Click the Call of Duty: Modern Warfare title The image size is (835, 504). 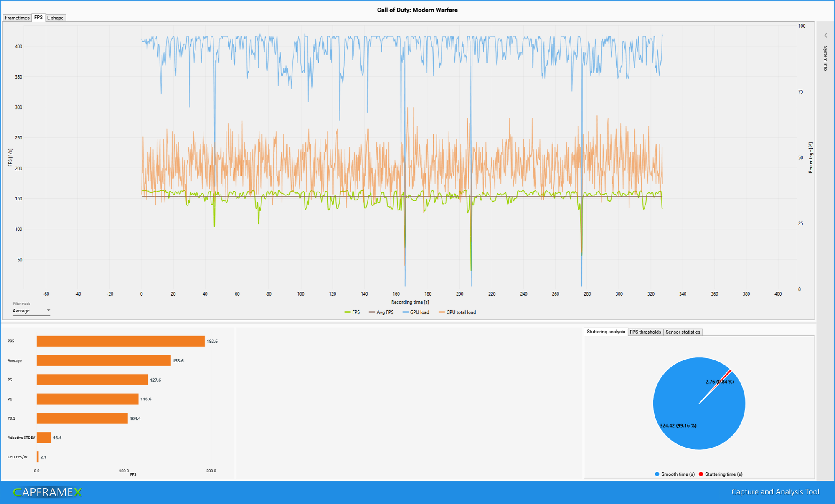coord(417,10)
